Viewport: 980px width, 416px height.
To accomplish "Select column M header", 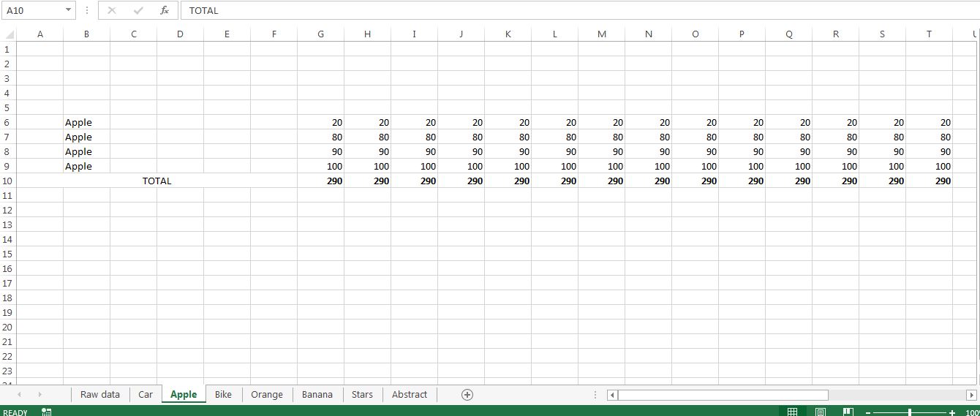I will [601, 34].
